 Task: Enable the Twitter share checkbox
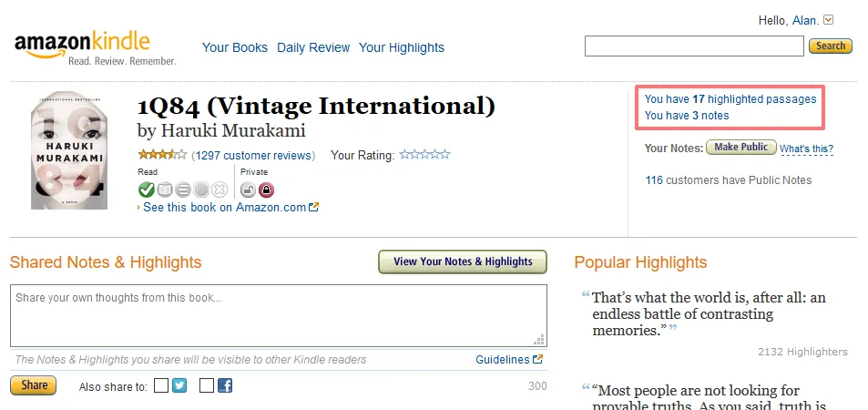click(x=161, y=385)
